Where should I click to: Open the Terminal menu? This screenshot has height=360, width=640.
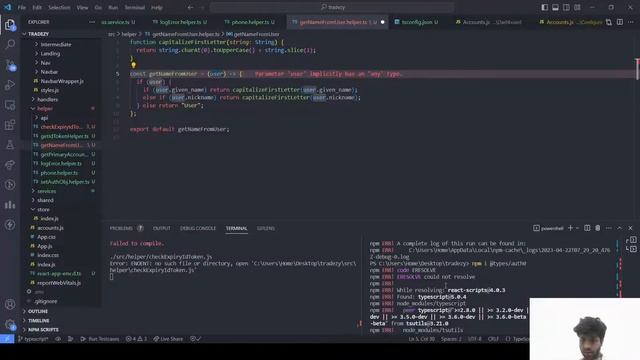135,7
